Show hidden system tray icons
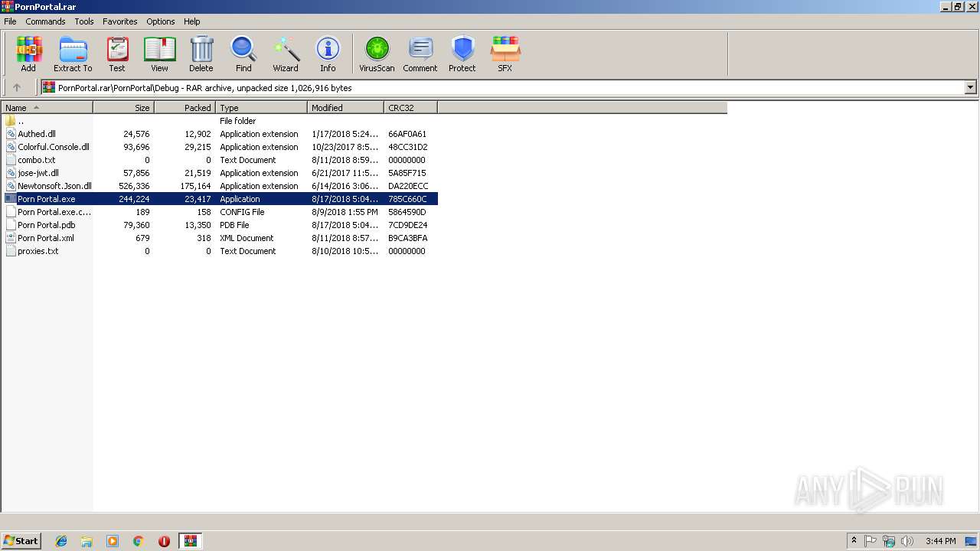The height and width of the screenshot is (551, 980). (x=854, y=541)
